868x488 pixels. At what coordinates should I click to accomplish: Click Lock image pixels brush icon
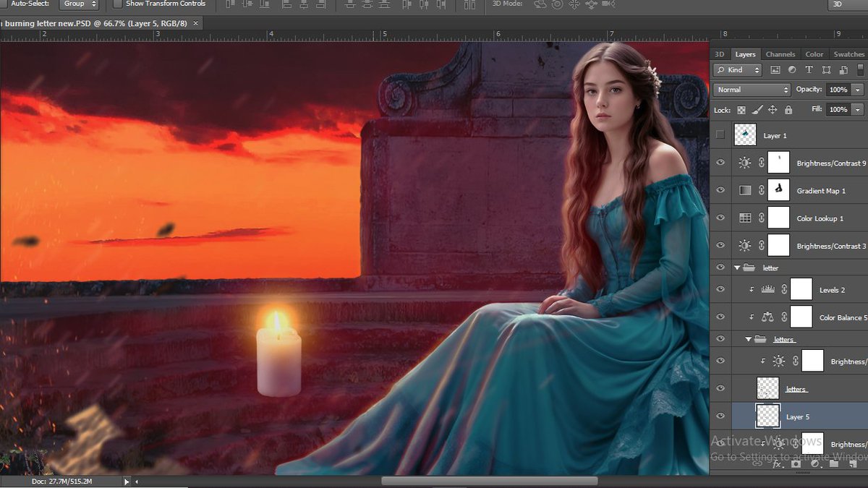(x=757, y=110)
